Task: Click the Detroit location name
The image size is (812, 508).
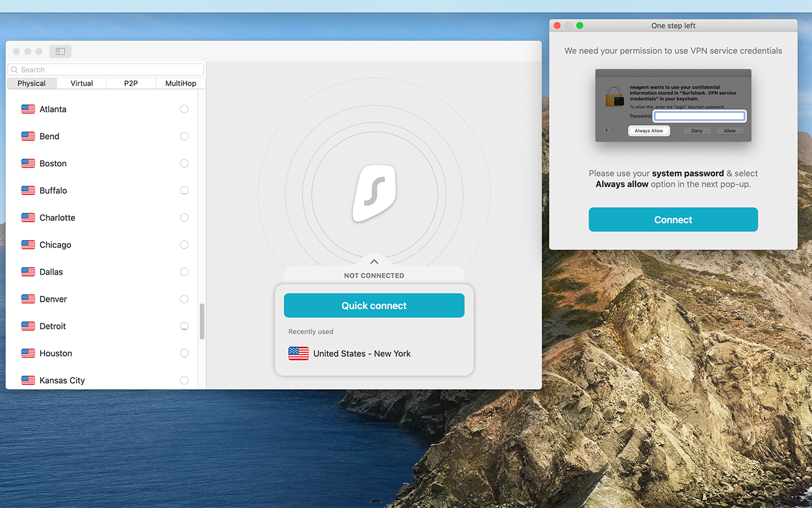Action: [x=53, y=326]
